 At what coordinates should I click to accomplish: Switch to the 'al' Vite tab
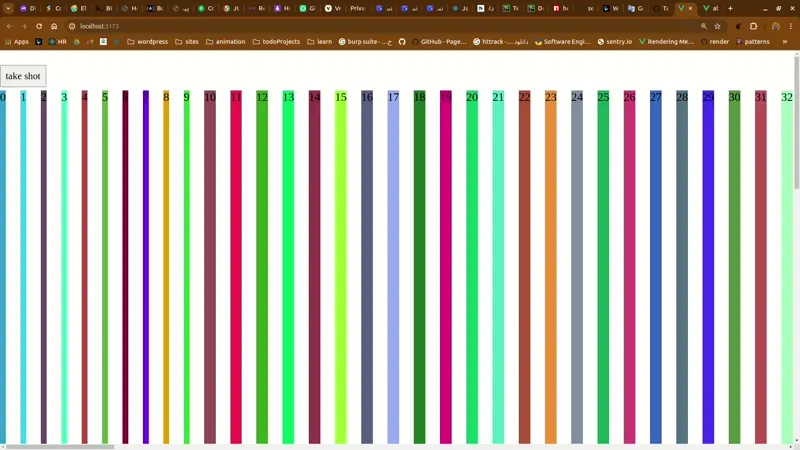[711, 8]
